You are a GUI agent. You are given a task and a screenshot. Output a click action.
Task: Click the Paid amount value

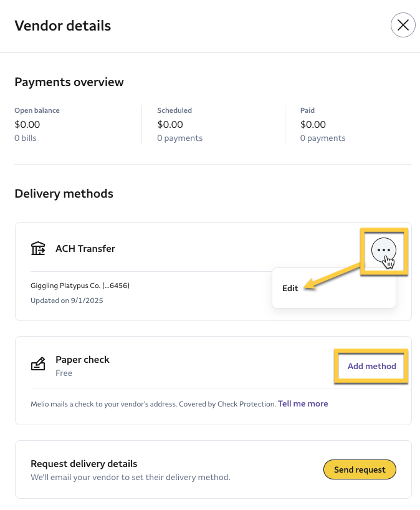click(x=313, y=125)
